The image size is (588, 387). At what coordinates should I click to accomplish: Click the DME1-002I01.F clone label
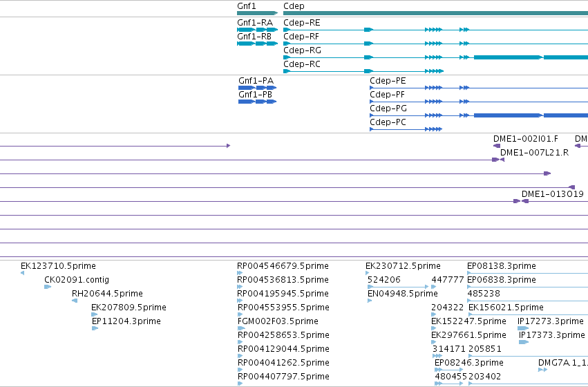coord(525,139)
